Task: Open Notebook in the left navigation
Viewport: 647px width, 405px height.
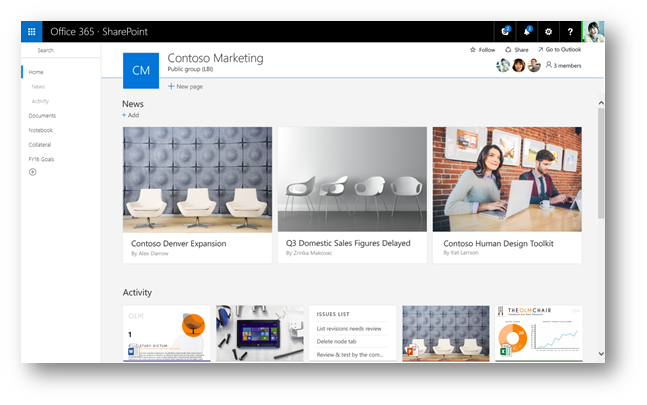Action: click(x=40, y=130)
